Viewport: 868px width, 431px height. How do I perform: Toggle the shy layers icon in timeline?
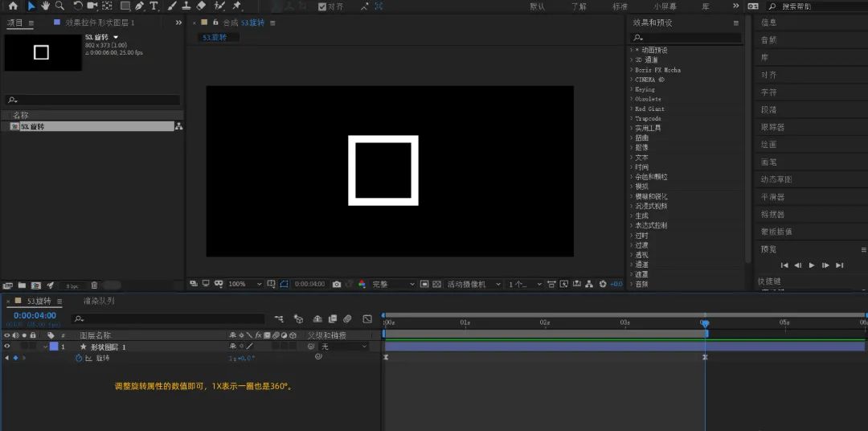click(x=317, y=318)
